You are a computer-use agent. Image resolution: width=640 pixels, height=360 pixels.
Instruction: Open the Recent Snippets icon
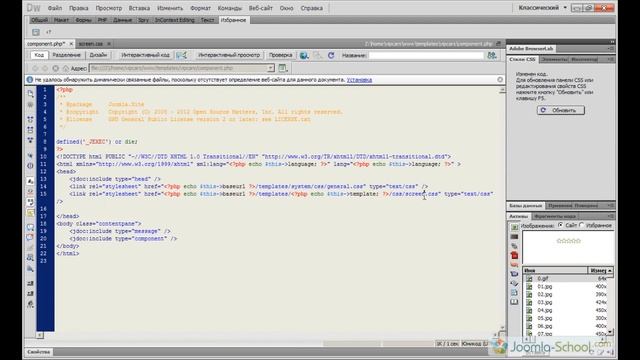point(31,258)
